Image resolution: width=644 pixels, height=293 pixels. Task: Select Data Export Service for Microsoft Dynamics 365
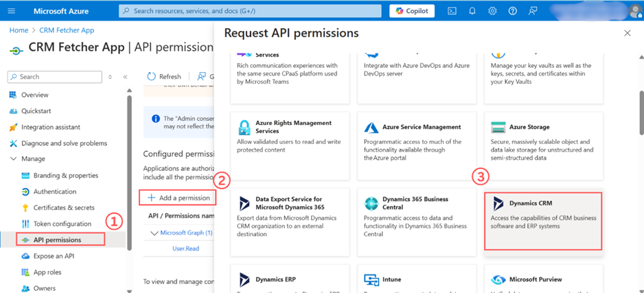tap(290, 222)
